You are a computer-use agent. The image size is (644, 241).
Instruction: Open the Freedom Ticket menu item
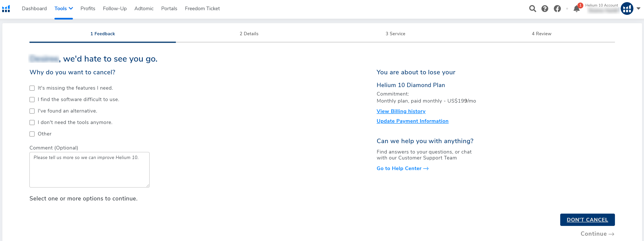tap(202, 8)
